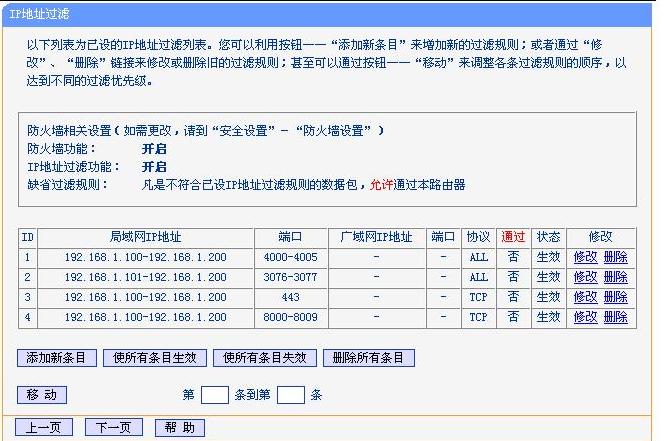Select port cell 443

291,297
